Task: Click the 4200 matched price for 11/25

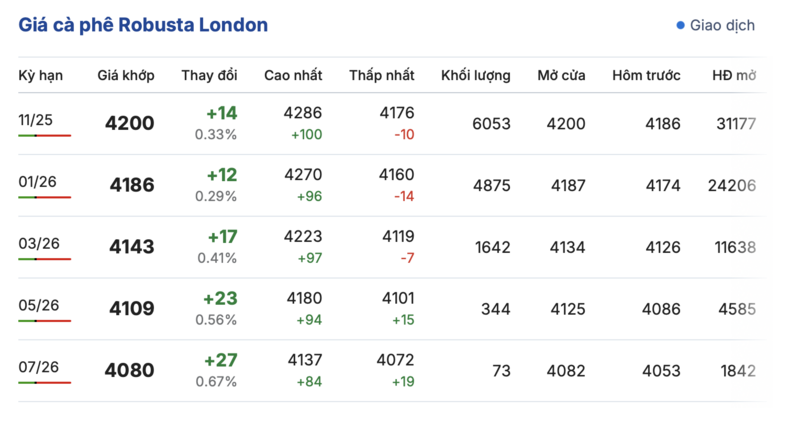Action: (x=130, y=124)
